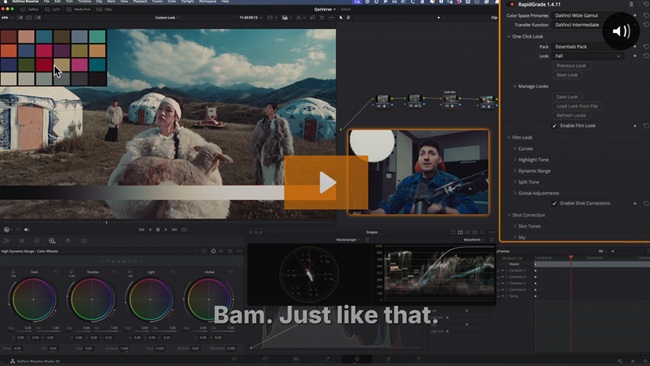The image size is (650, 366).
Task: Open Waveform scope type dropdown
Action: pyautogui.click(x=473, y=240)
